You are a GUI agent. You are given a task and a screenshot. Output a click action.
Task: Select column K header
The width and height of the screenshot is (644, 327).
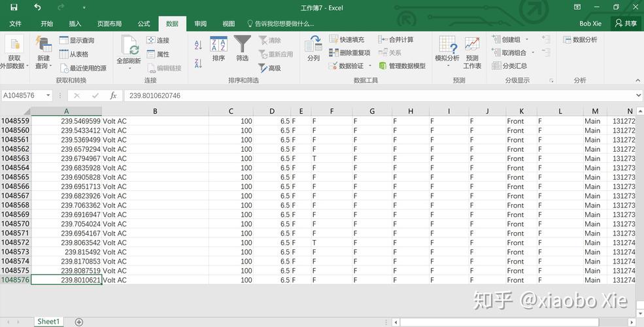click(x=521, y=111)
